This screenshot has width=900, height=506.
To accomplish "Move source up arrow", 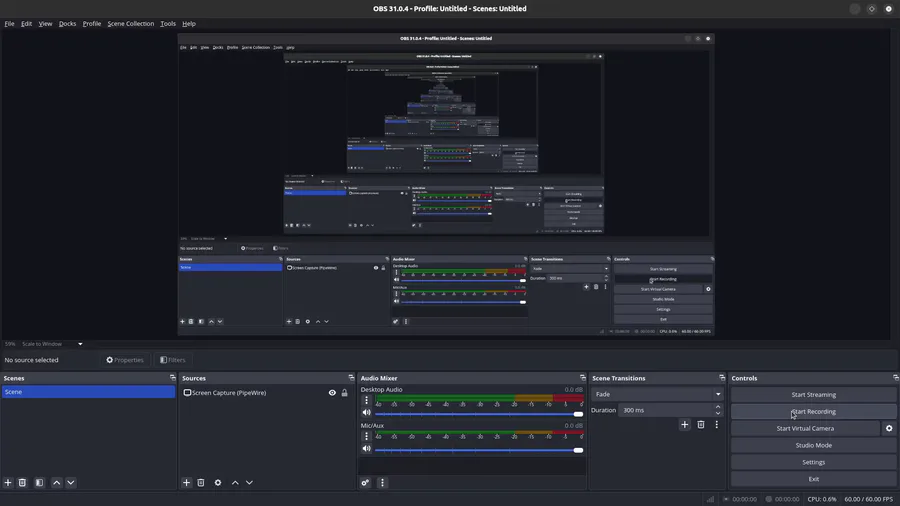I will pyautogui.click(x=235, y=482).
